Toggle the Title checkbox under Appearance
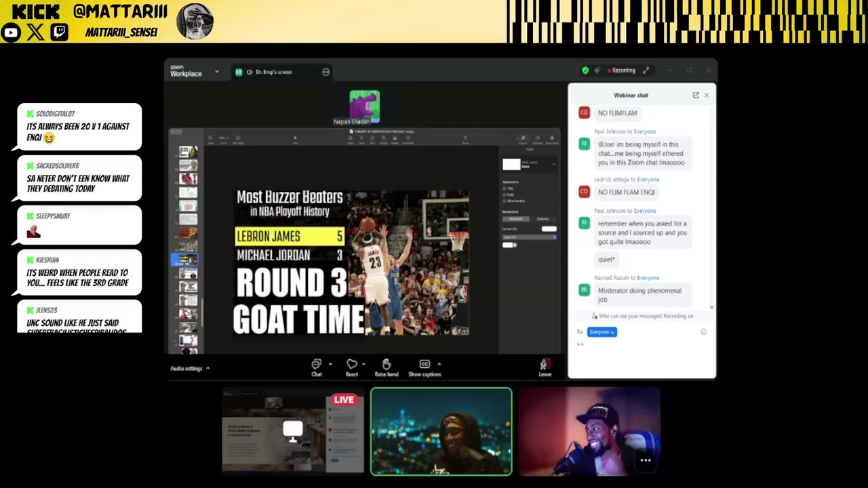Image resolution: width=868 pixels, height=488 pixels. 504,188
